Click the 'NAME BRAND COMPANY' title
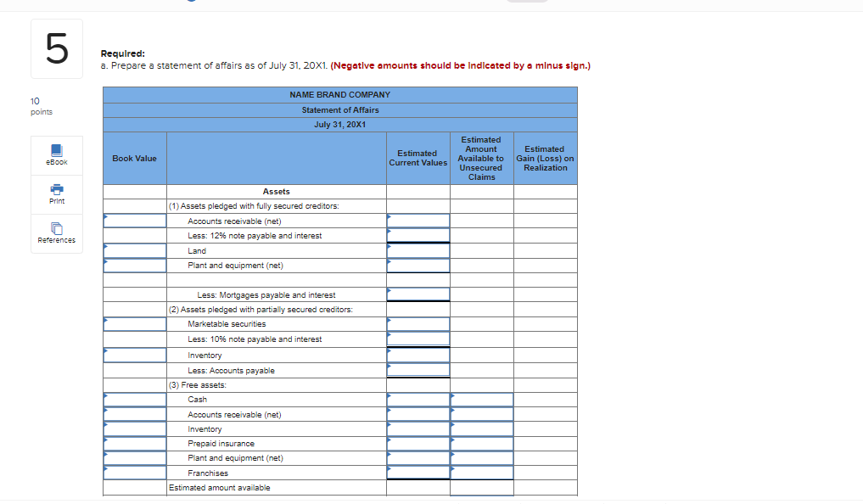The image size is (863, 504). [x=340, y=95]
